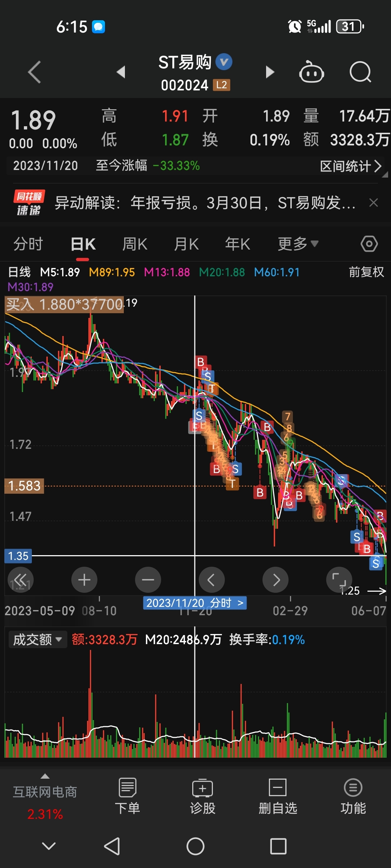
Task: Dismiss the 异动解读 news banner
Action: pos(374,203)
